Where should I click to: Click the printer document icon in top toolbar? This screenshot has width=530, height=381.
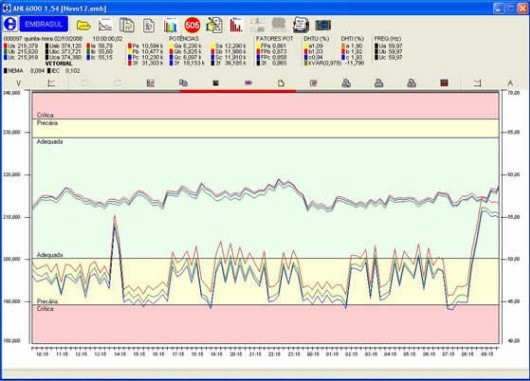click(301, 25)
